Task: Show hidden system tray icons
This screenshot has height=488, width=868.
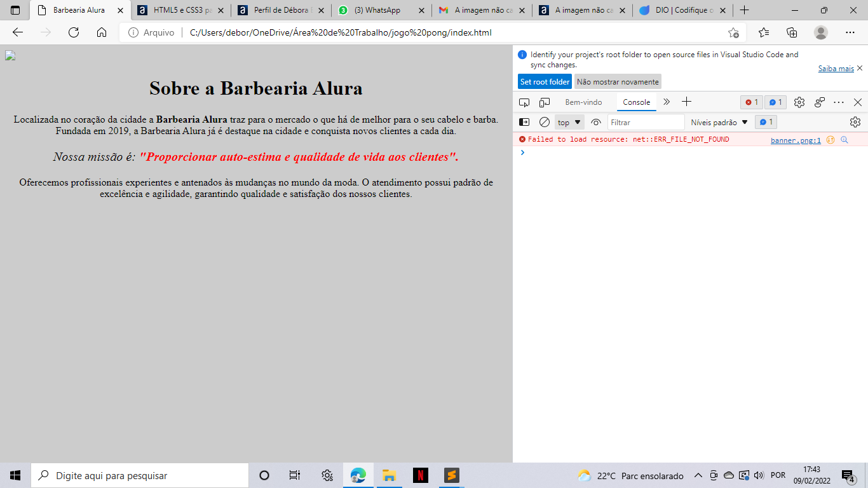Action: pos(698,475)
